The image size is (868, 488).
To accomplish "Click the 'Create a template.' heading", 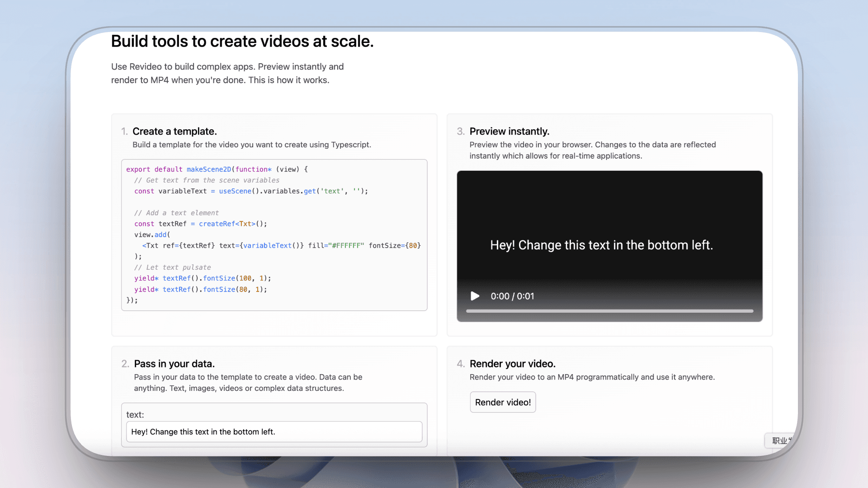I will coord(175,131).
